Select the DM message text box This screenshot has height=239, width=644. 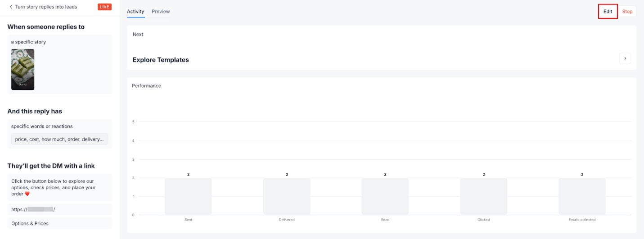(59, 187)
